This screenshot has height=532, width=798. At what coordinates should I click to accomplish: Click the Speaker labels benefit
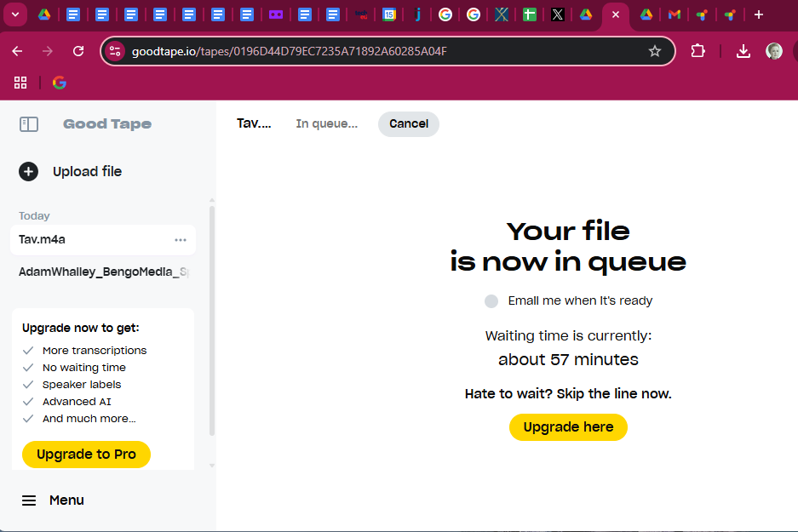[x=82, y=385]
